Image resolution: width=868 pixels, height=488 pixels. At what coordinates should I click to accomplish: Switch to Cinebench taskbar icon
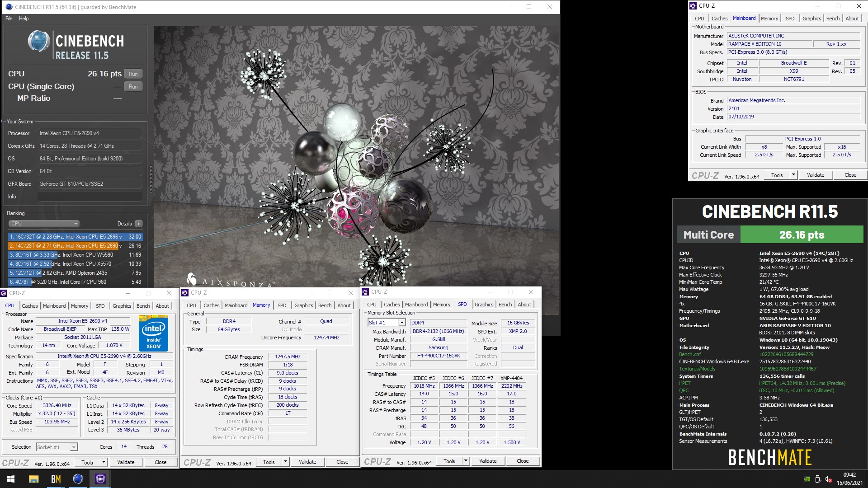pyautogui.click(x=78, y=479)
